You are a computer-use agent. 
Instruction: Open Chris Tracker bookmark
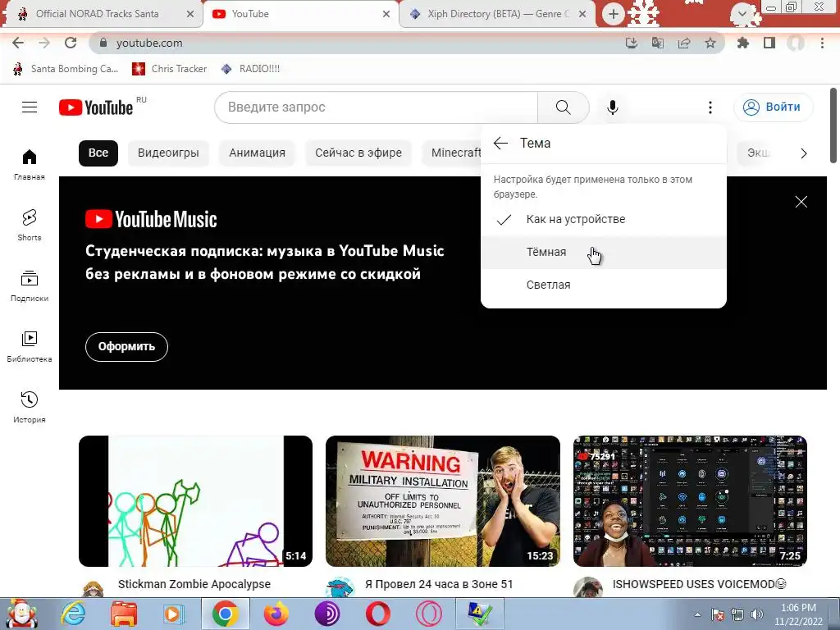[169, 69]
